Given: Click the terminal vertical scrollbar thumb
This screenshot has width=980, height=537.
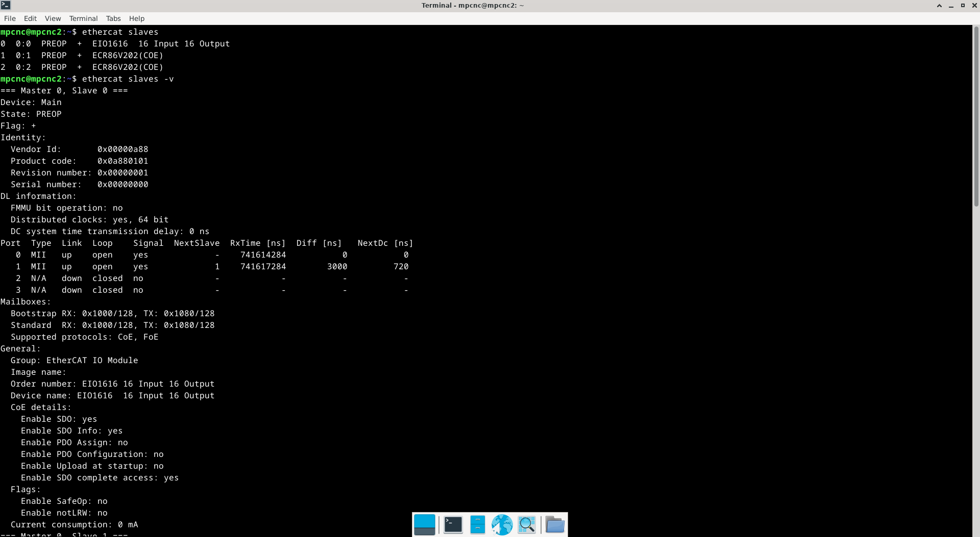Looking at the screenshot, I should (x=976, y=116).
